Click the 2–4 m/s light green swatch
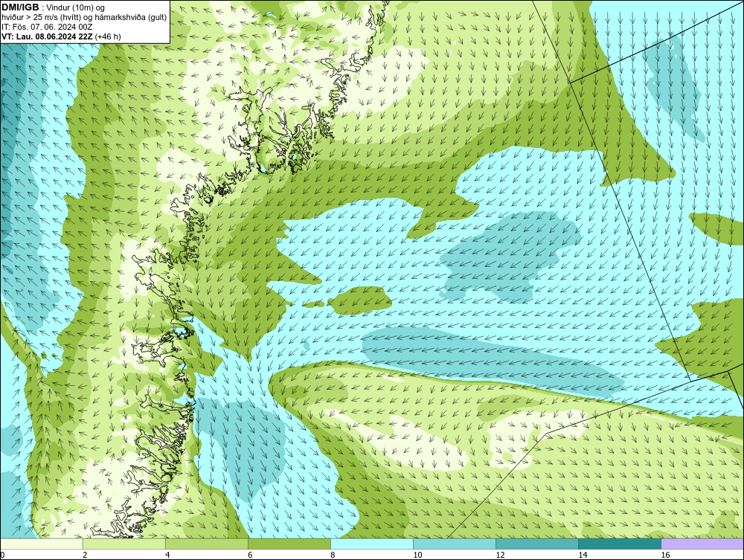This screenshot has height=560, width=744. pyautogui.click(x=124, y=544)
